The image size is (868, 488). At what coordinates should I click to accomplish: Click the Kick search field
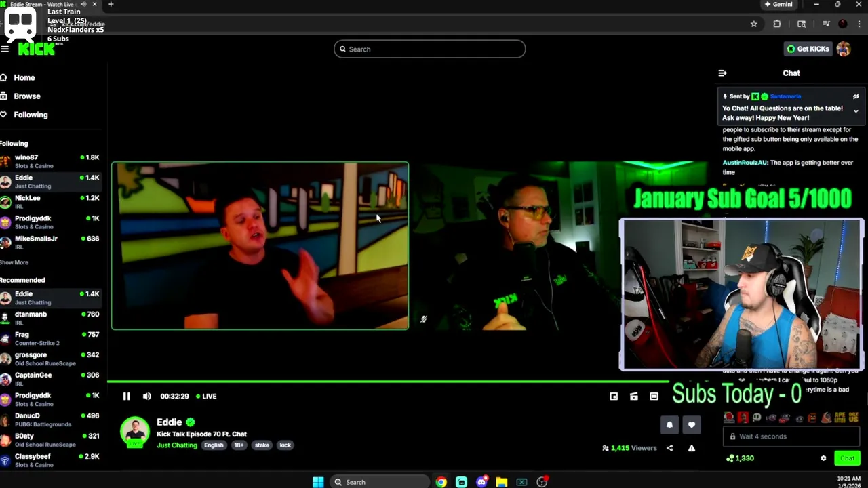429,49
